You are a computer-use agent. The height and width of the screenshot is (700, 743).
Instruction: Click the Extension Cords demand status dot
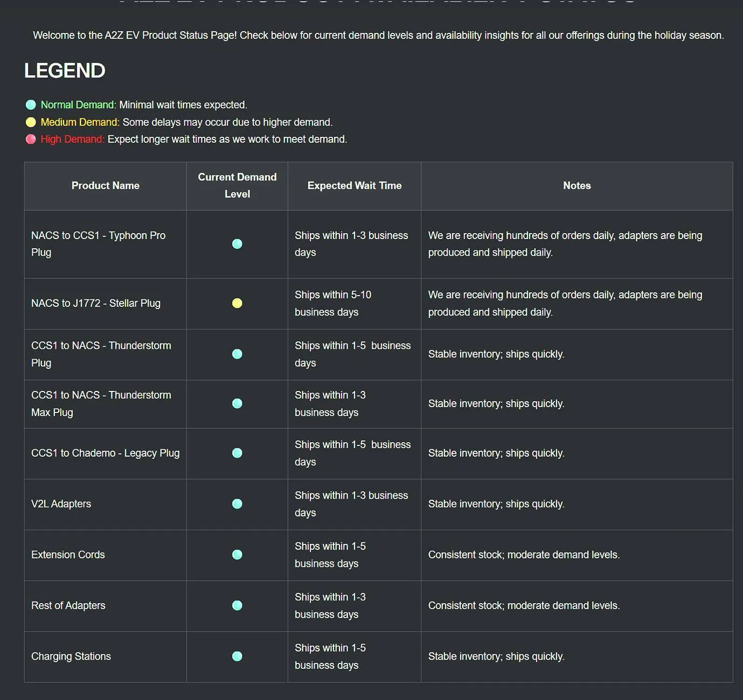tap(237, 555)
